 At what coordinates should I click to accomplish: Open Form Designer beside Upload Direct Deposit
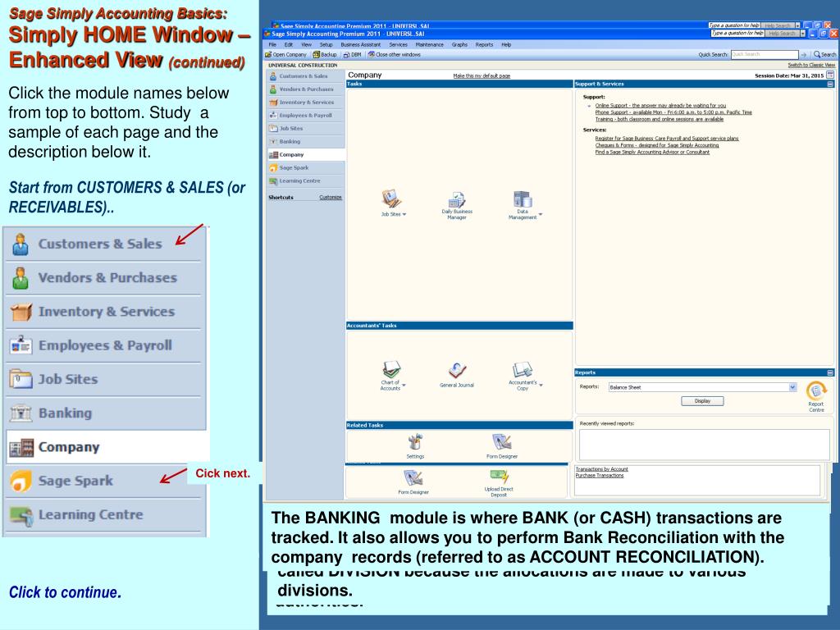point(413,478)
